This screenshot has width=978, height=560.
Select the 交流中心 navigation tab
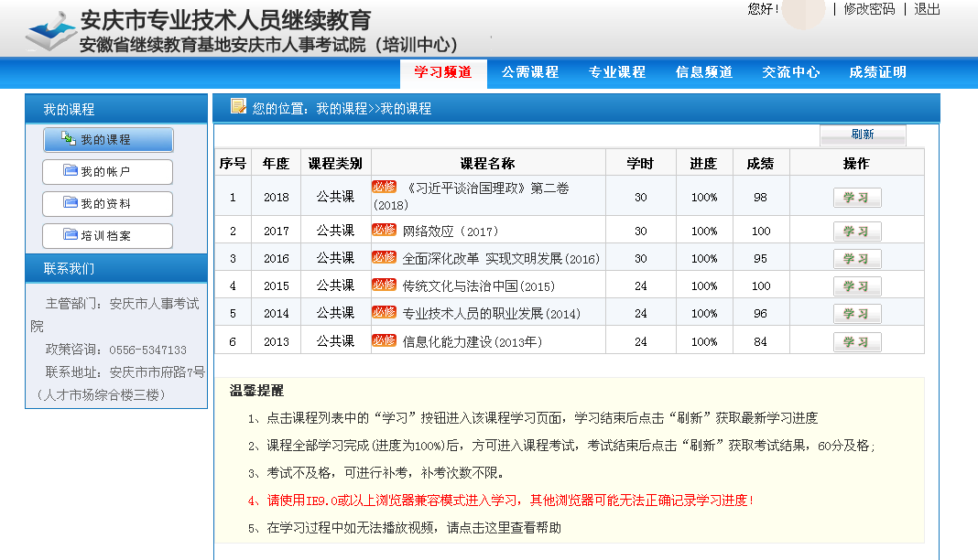point(790,72)
